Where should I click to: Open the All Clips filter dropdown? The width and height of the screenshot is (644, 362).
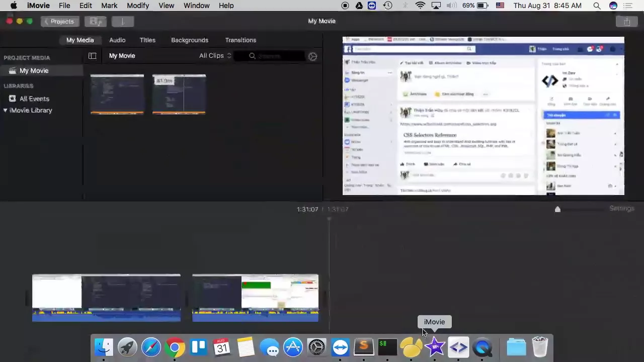pos(215,56)
